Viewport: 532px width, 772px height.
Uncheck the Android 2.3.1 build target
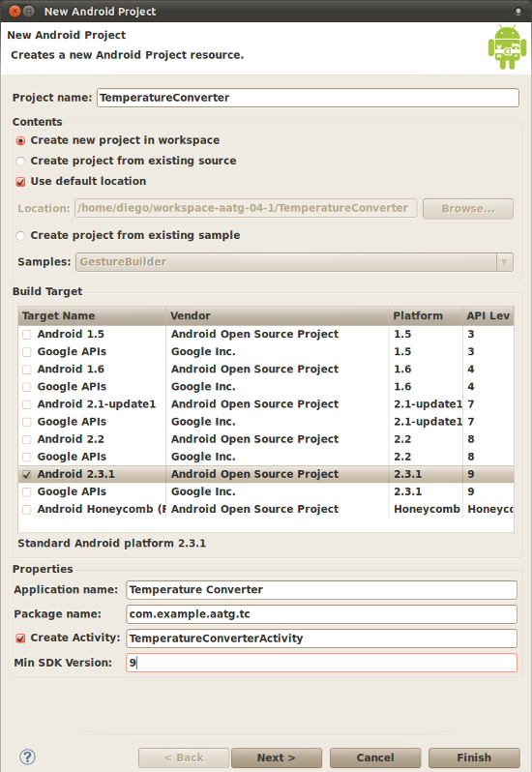[26, 475]
